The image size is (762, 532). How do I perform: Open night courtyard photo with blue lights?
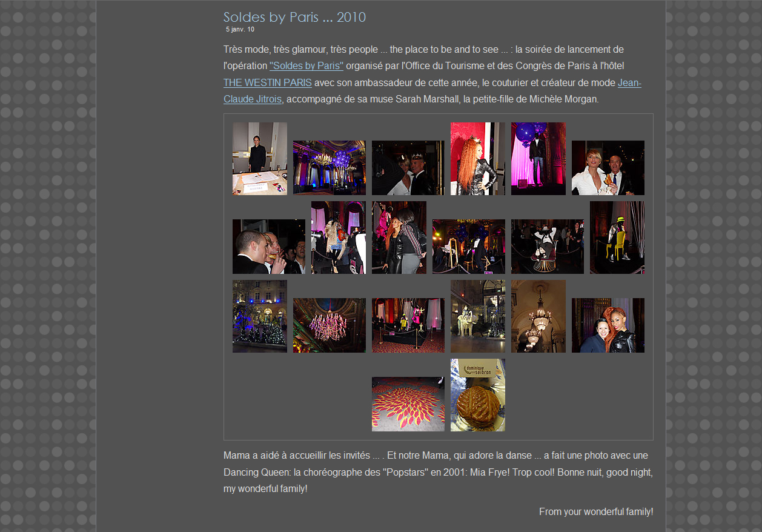[x=259, y=316]
